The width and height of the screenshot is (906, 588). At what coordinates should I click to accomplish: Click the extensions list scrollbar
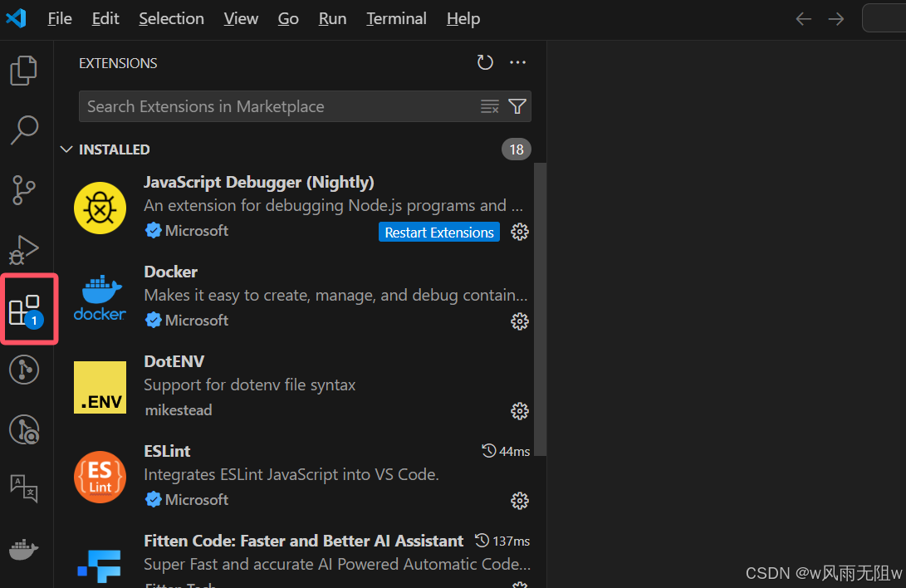[x=540, y=309]
